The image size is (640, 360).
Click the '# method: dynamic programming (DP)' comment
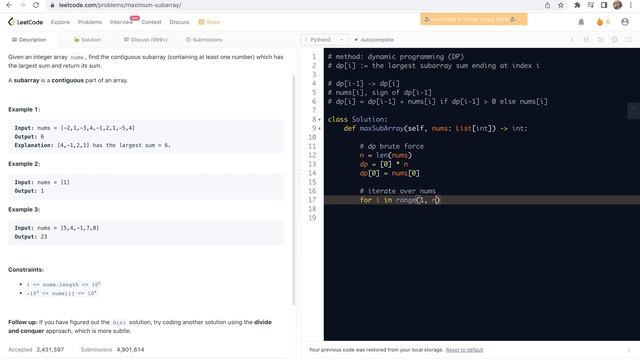(396, 57)
